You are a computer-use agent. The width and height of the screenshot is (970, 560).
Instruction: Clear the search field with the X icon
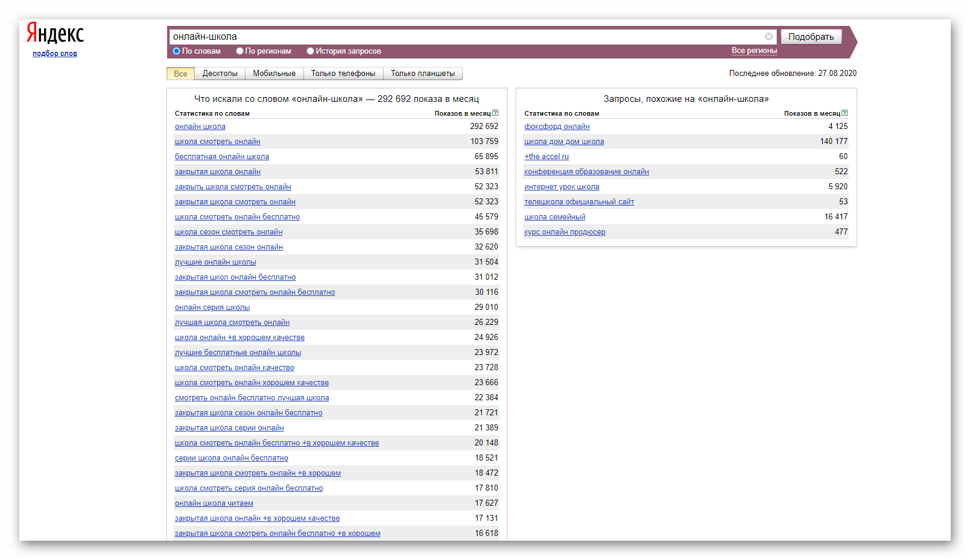[x=769, y=37]
